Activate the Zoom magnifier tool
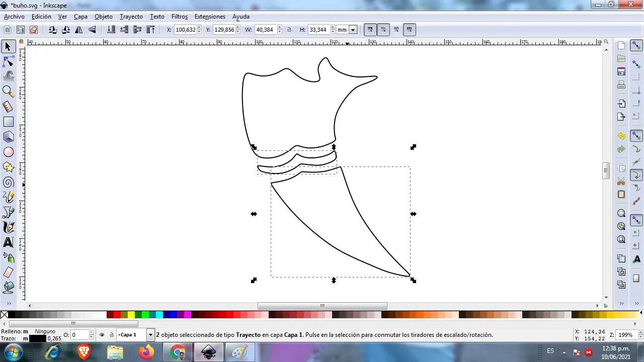Screen dimensions: 644x362 (8, 92)
